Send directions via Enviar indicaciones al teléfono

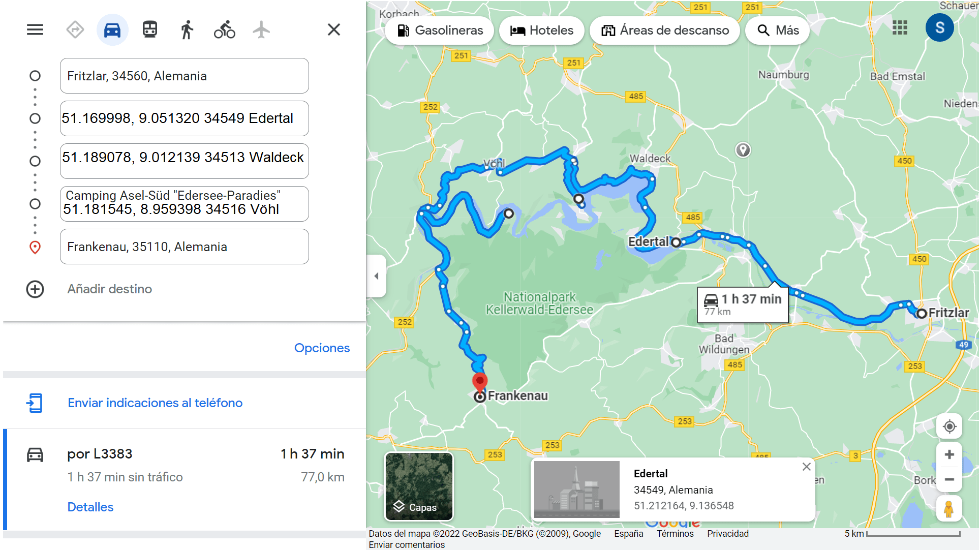click(155, 403)
